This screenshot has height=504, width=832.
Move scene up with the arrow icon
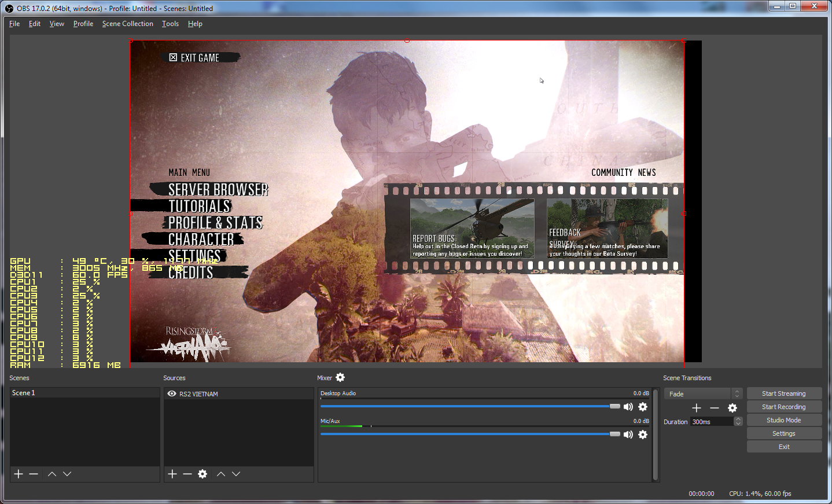(52, 474)
